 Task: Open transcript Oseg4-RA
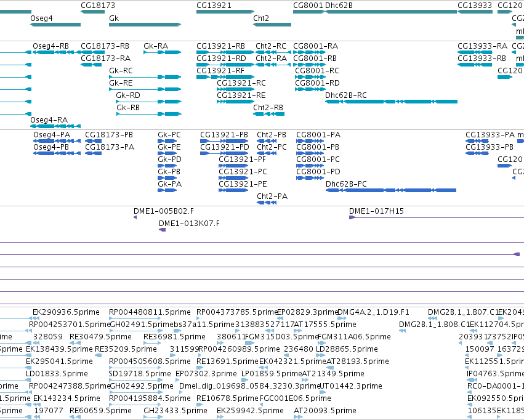tap(49, 119)
